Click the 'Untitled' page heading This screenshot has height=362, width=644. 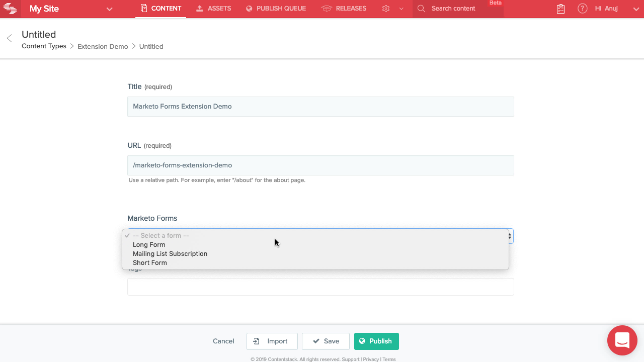coord(39,34)
